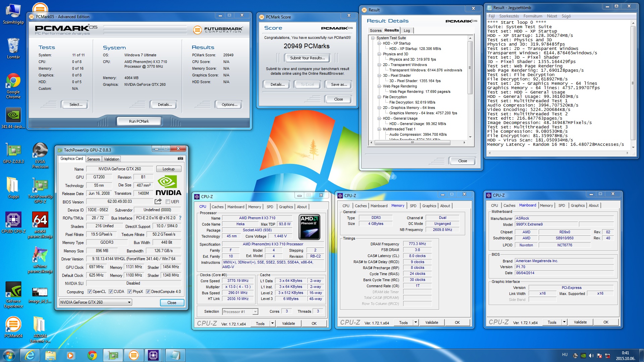The image size is (644, 362).
Task: Click Validate in CPU-Z Mainboard window
Action: (580, 322)
